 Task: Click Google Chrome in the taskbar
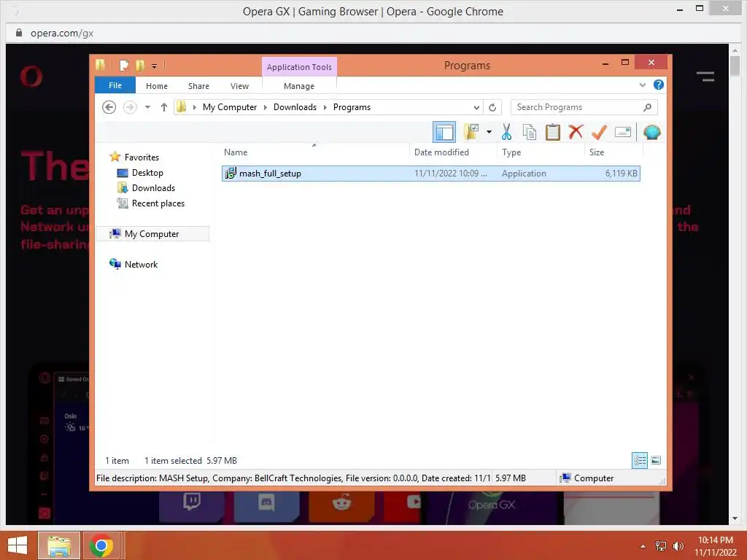tap(101, 545)
